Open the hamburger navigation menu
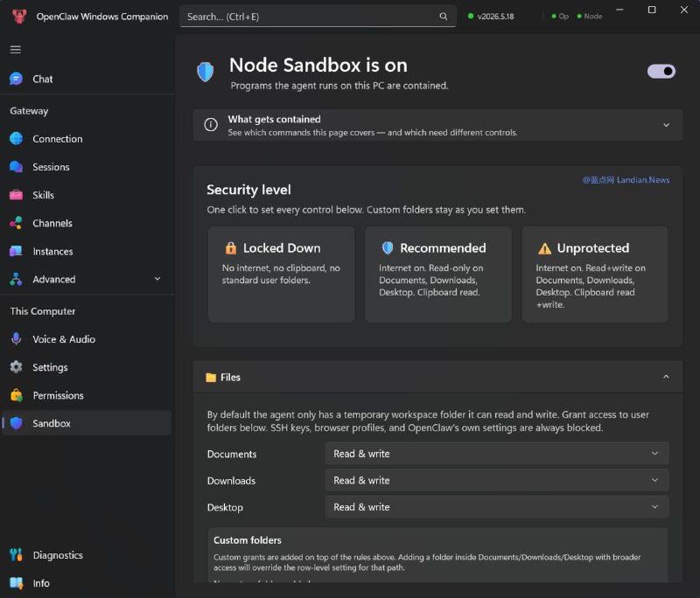 (16, 50)
